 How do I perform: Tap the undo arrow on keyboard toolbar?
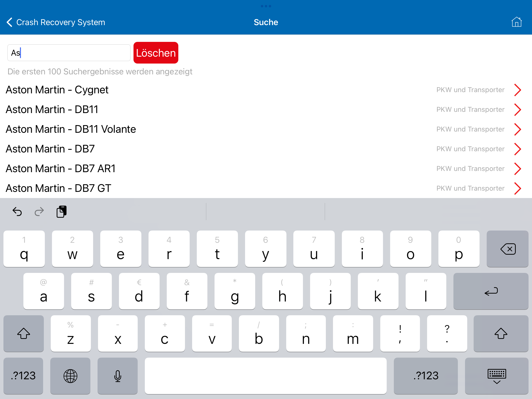coord(17,212)
